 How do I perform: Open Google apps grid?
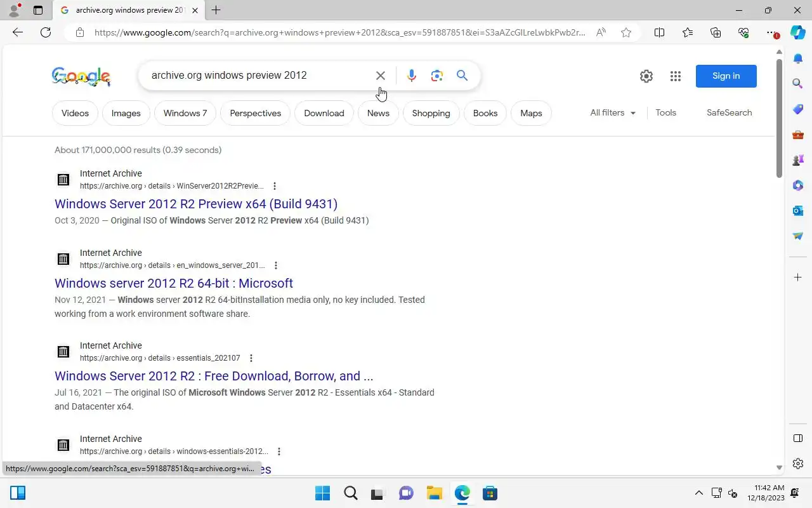click(676, 76)
